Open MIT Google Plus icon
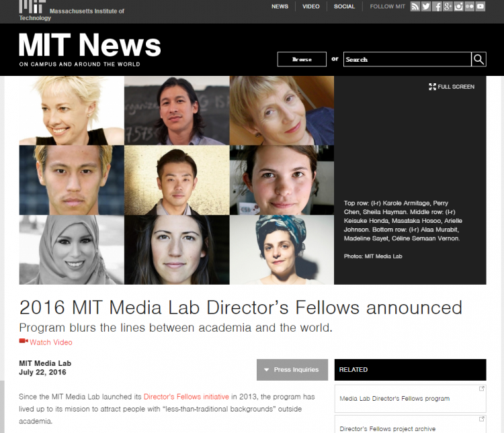Viewport: 504px width, 433px height. [448, 7]
